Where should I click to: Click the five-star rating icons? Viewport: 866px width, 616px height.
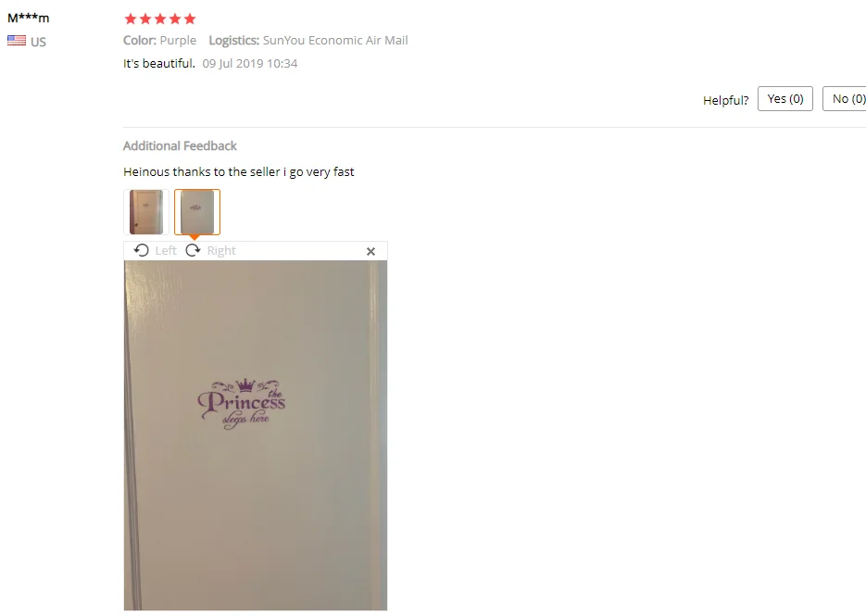(x=160, y=19)
